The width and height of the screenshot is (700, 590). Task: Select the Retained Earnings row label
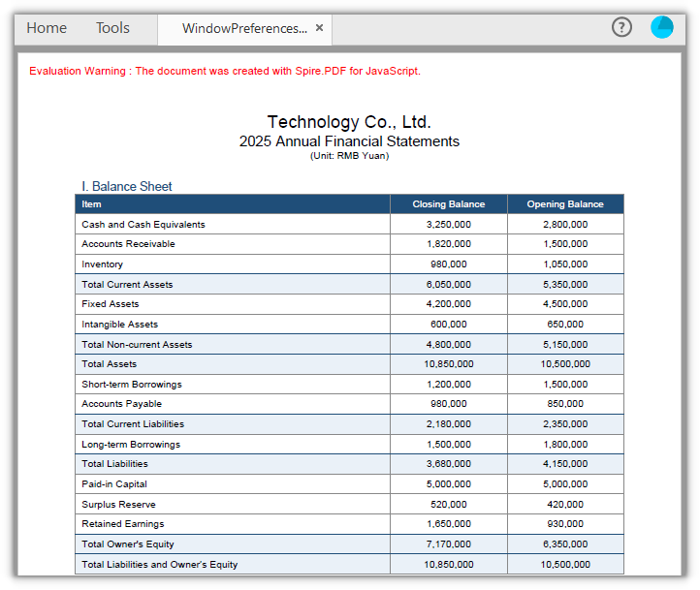click(123, 524)
